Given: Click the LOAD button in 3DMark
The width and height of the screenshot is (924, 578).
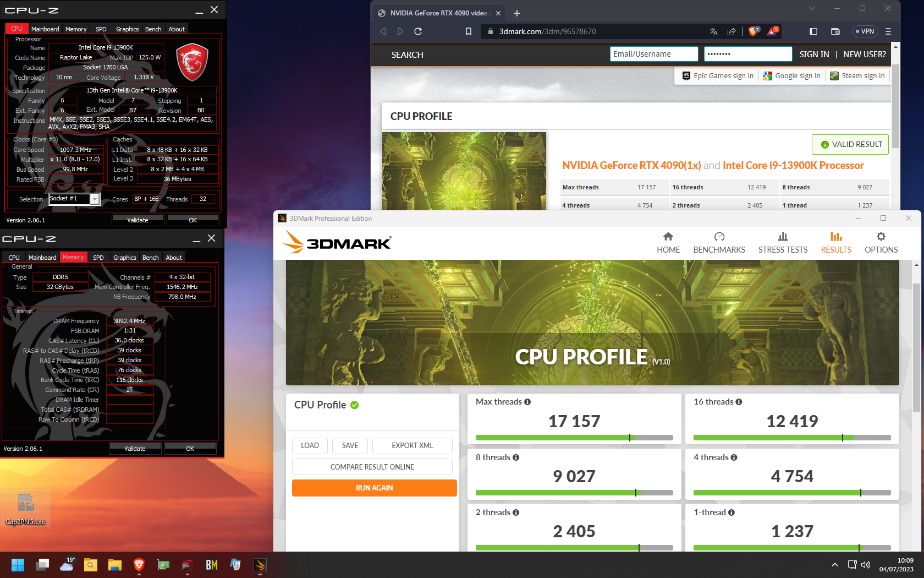Looking at the screenshot, I should coord(310,445).
